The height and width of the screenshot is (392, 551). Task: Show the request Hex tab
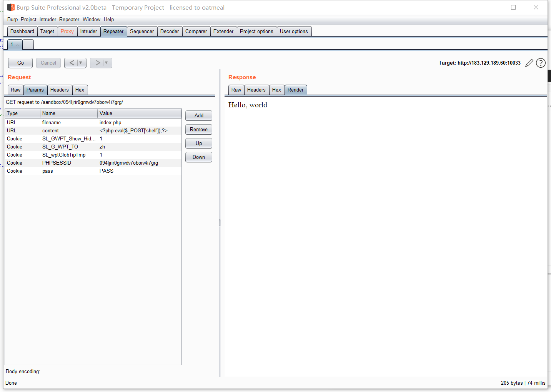pos(80,90)
